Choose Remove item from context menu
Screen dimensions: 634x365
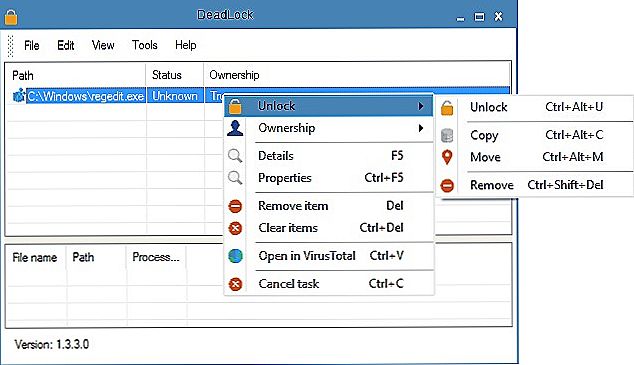tap(329, 206)
